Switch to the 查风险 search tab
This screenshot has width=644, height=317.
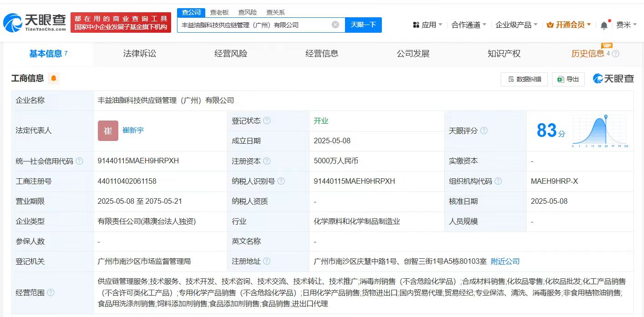click(248, 12)
